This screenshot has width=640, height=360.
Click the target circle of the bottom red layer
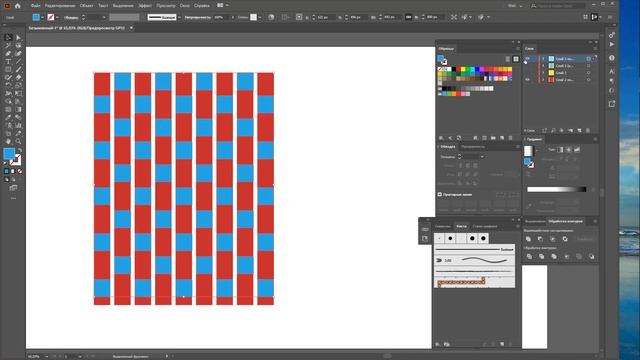click(589, 80)
